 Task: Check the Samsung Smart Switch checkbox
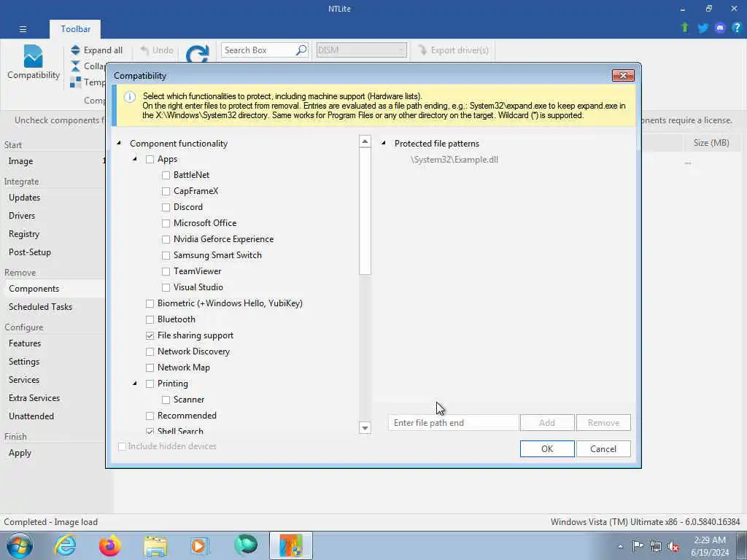166,256
